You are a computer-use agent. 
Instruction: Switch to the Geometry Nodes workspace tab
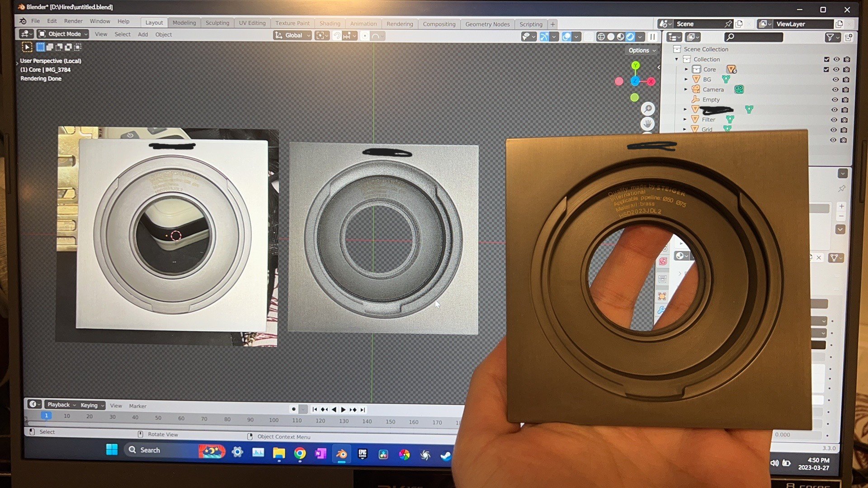click(487, 24)
